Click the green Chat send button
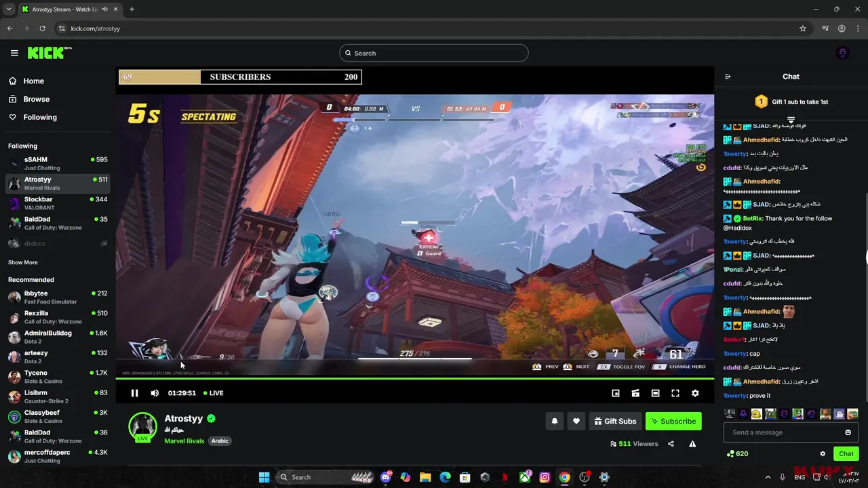 tap(846, 453)
